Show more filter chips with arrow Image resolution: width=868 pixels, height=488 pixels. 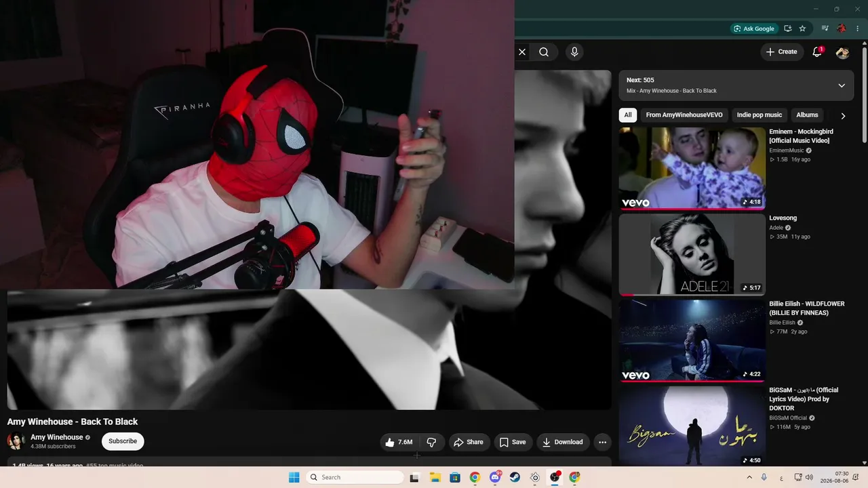pos(843,116)
